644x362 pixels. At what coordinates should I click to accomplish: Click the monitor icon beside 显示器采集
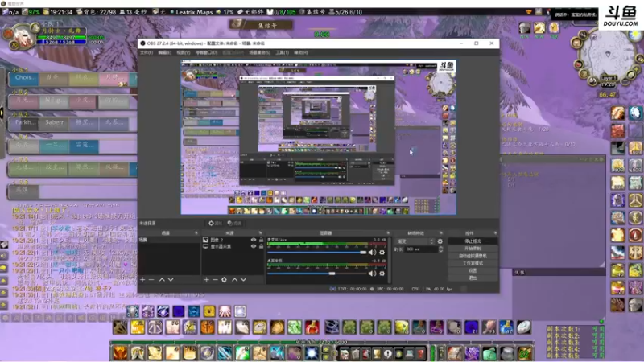pyautogui.click(x=205, y=246)
